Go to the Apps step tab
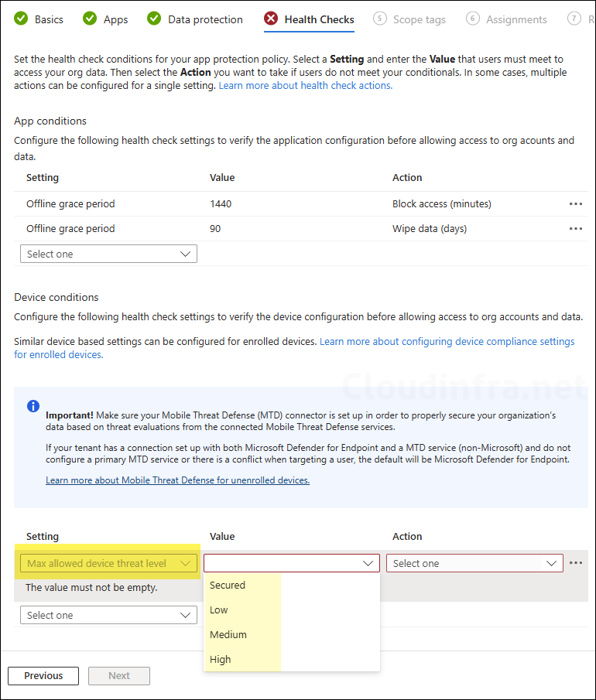 (x=105, y=19)
